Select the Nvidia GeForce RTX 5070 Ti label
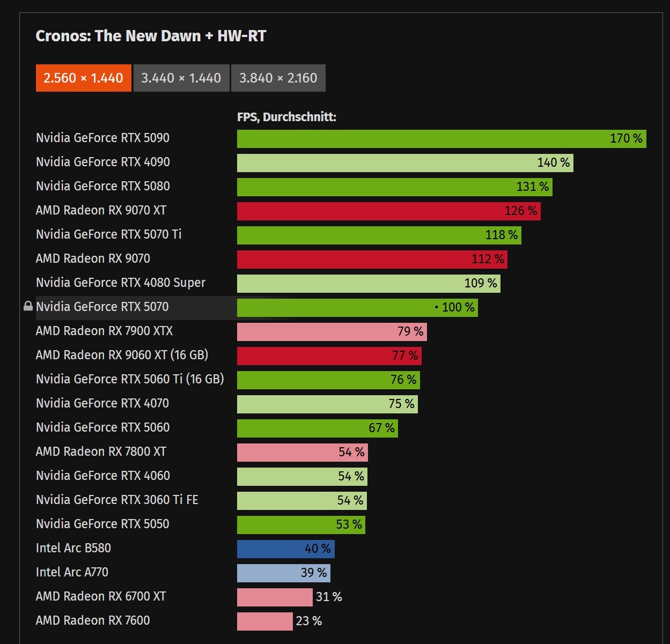The image size is (670, 644). (108, 234)
